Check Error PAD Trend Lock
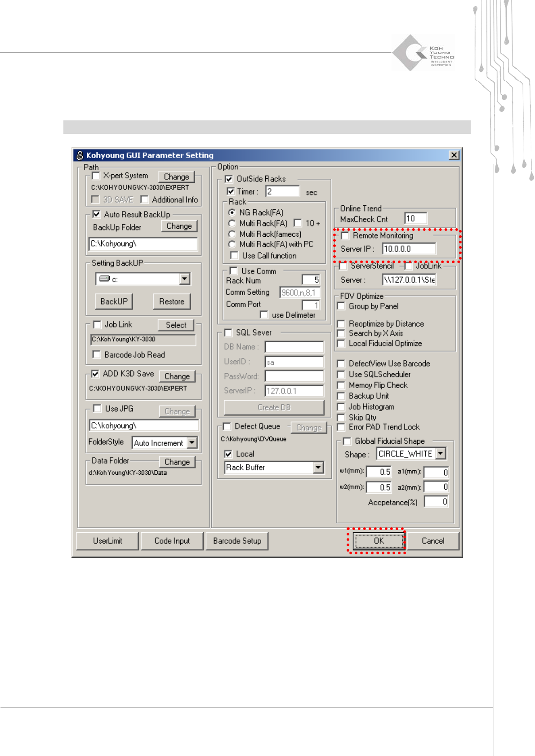Screen dimensions: 535x756 (341, 427)
